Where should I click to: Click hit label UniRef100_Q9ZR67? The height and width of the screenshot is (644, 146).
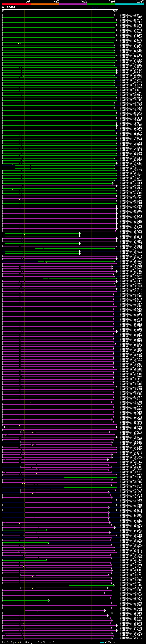click(x=131, y=70)
